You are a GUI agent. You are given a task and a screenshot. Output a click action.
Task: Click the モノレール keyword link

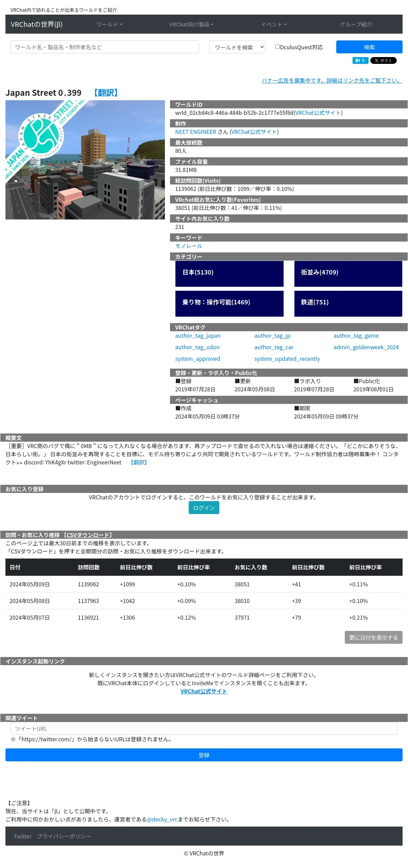pos(189,246)
